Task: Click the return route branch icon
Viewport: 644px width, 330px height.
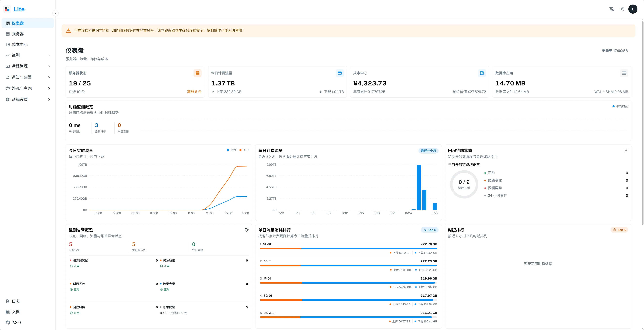Action: (x=626, y=150)
